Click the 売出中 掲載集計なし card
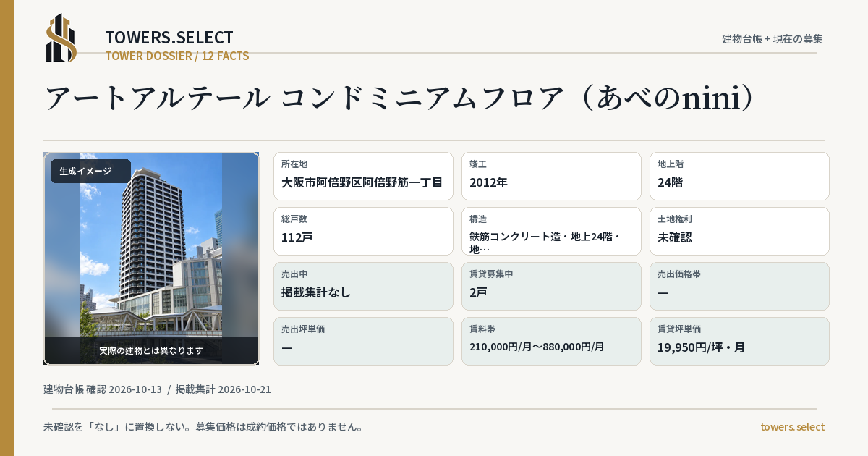 coord(363,286)
